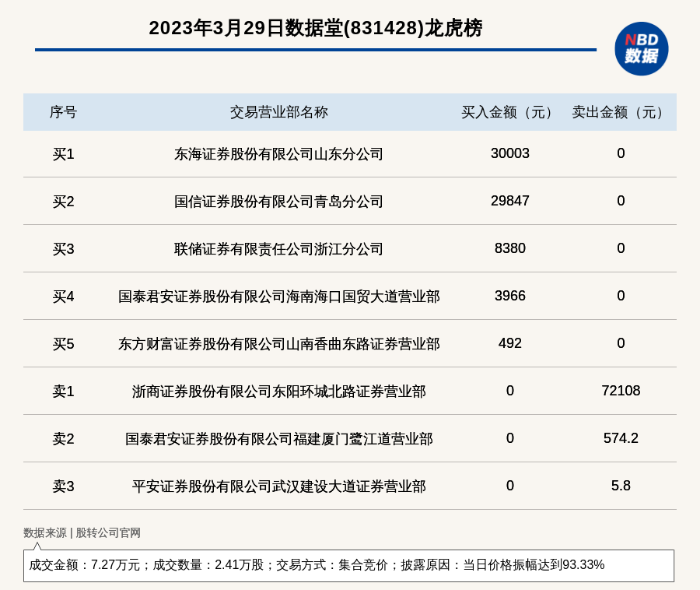Click 东海证券股份有限公司山东分公司
This screenshot has height=590, width=700.
point(279,154)
